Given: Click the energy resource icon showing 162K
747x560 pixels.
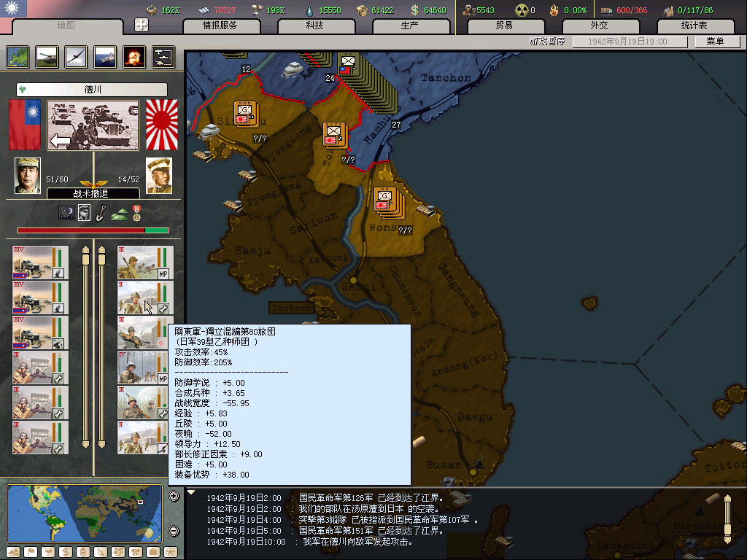Looking at the screenshot, I should (152, 9).
